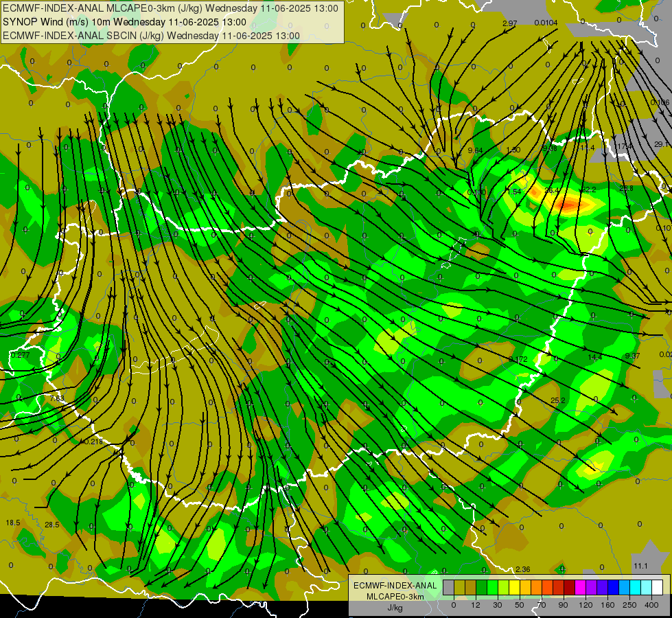Click the legend tick label 70
The image size is (672, 618).
pyautogui.click(x=542, y=605)
